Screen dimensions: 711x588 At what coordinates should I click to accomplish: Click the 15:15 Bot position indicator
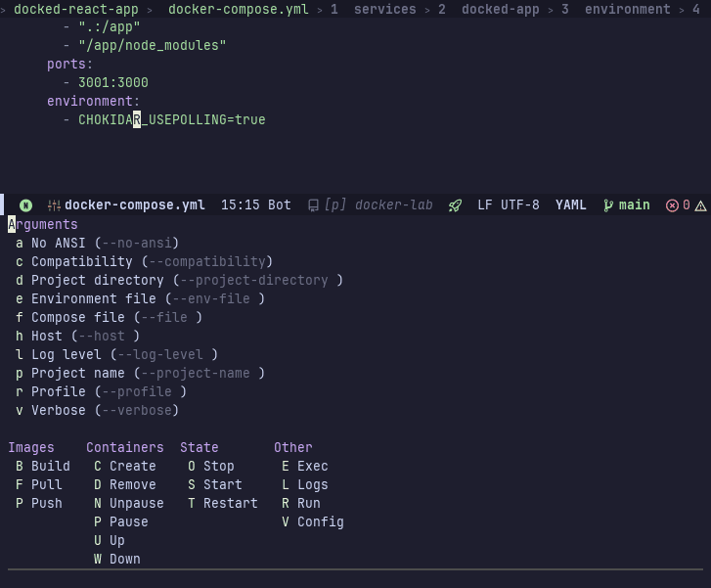pyautogui.click(x=255, y=205)
